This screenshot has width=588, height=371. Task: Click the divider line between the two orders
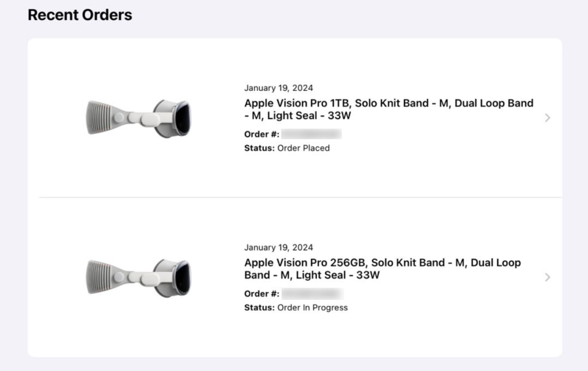tap(299, 197)
